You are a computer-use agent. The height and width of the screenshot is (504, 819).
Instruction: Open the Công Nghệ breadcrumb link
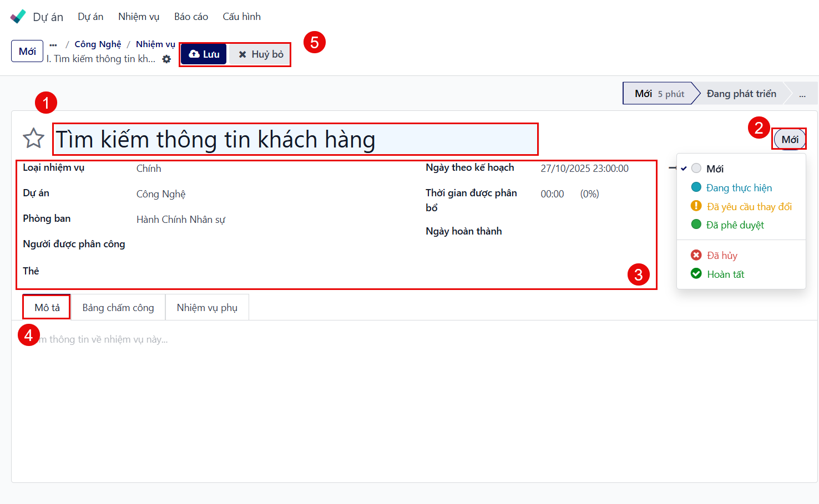tap(98, 44)
